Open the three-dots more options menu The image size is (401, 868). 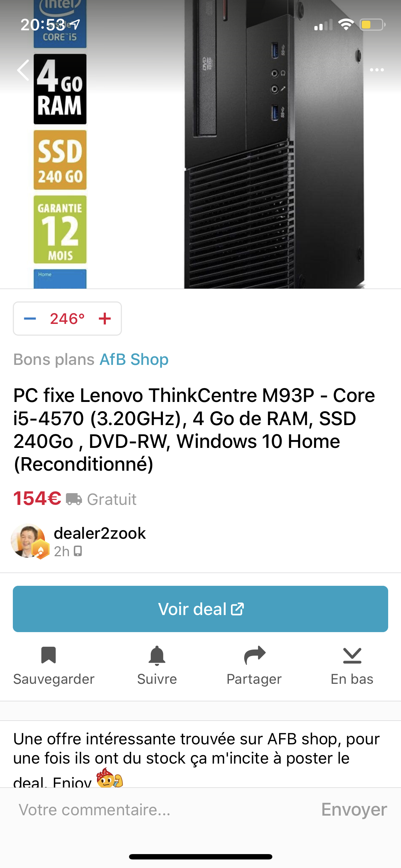coord(376,70)
